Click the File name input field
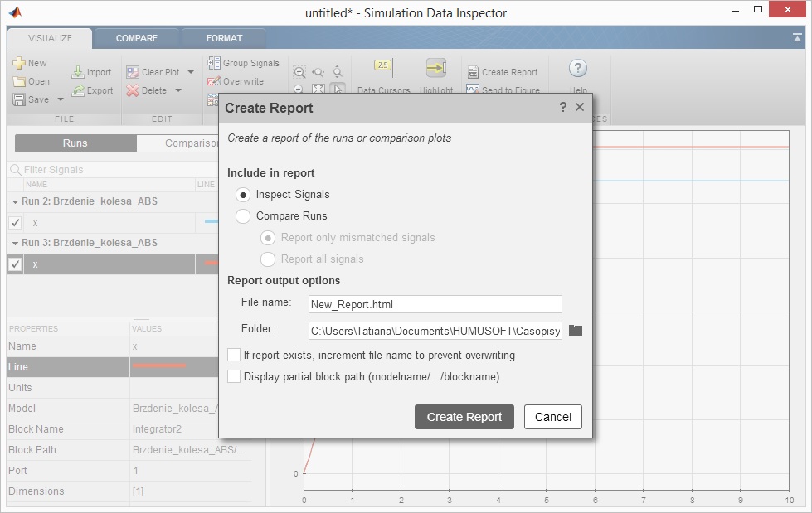The height and width of the screenshot is (513, 812). [x=435, y=304]
